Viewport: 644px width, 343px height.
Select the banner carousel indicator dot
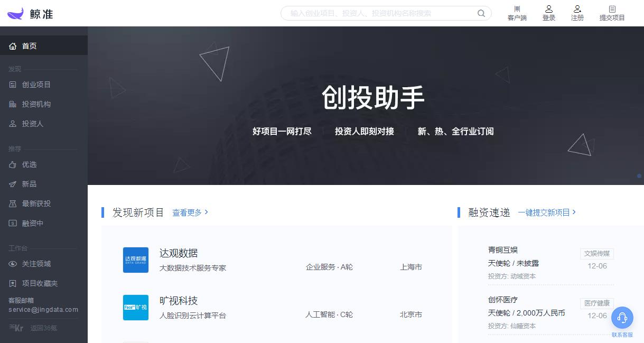tap(639, 176)
